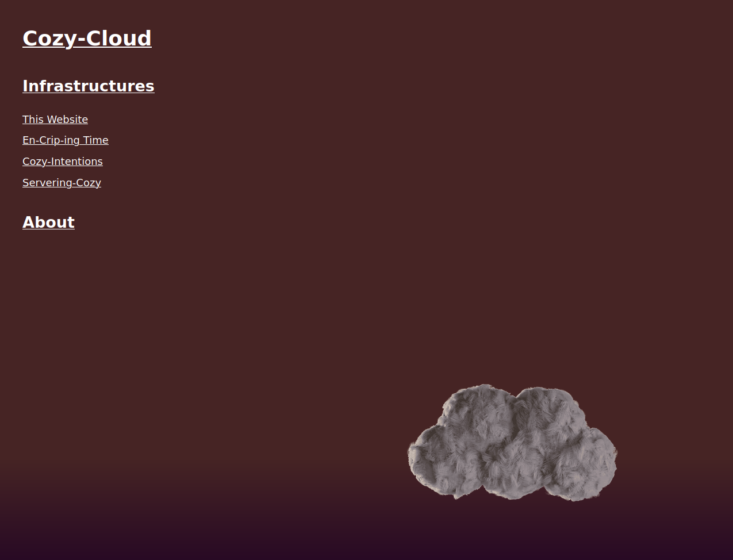This screenshot has height=560, width=733.
Task: Visit the Cozy-Intentions page
Action: click(x=63, y=162)
